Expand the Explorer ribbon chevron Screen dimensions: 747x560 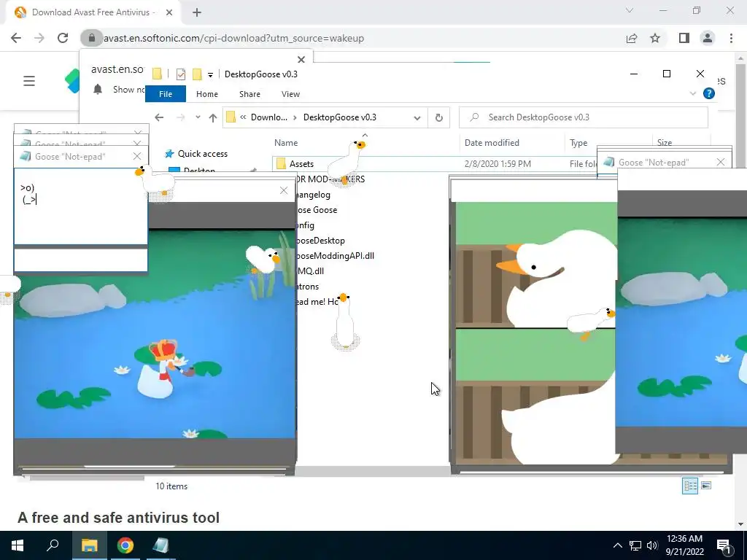[x=693, y=93]
